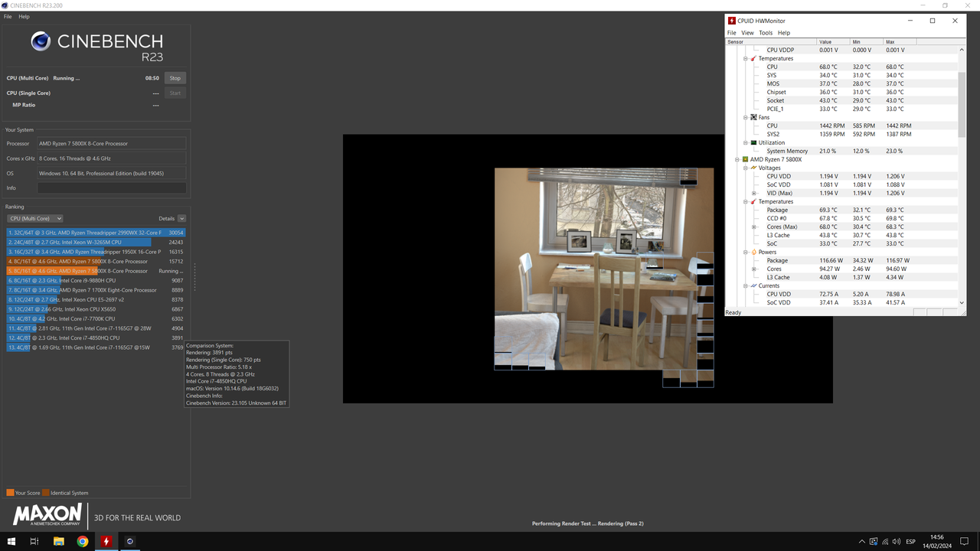This screenshot has width=980, height=551.
Task: Select the Intel Core i7-4850HQ ranking entry
Action: click(x=96, y=337)
